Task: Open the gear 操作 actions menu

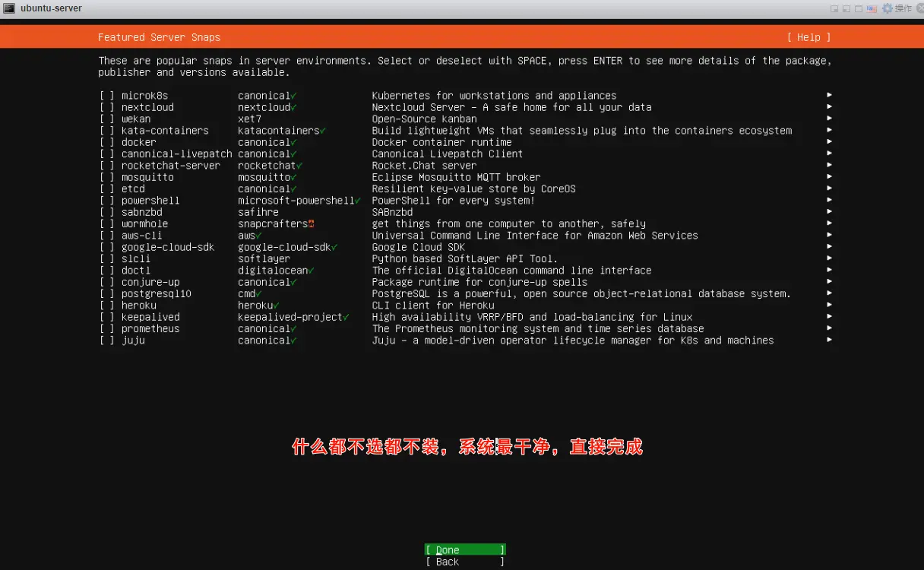Action: coord(897,8)
